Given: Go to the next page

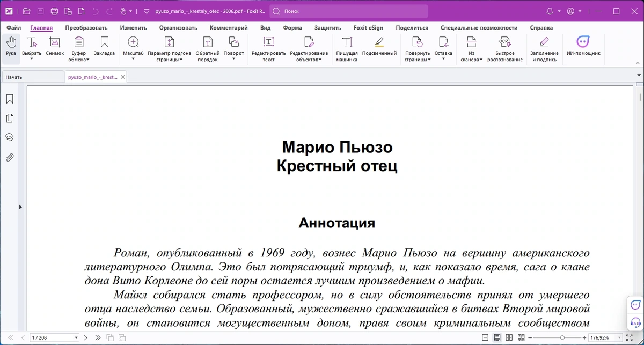Looking at the screenshot, I should (85, 338).
